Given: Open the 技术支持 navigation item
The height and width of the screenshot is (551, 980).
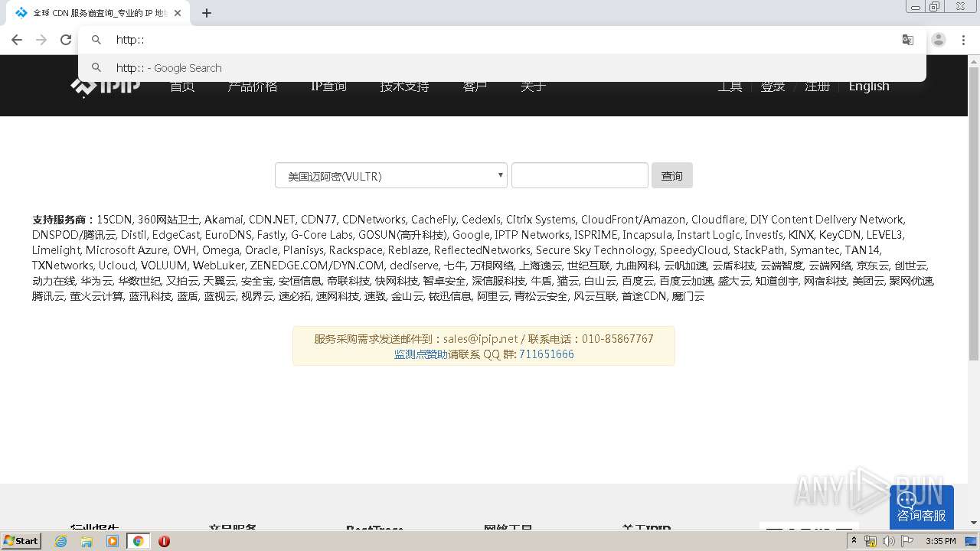Looking at the screenshot, I should (x=404, y=86).
